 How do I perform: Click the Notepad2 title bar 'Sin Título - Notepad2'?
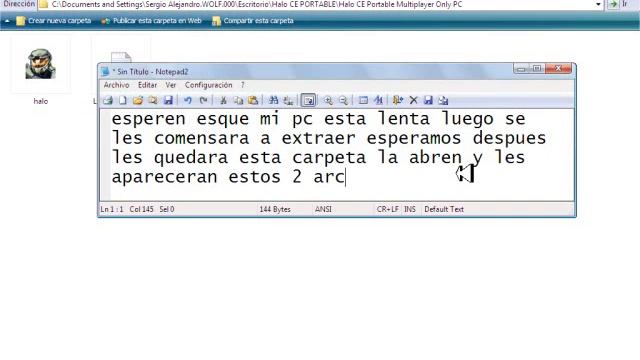[152, 72]
